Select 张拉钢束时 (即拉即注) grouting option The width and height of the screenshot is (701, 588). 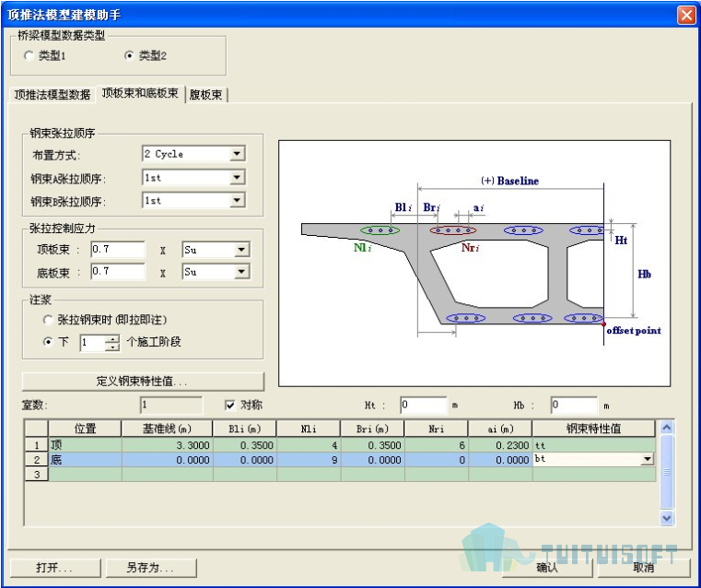[48, 320]
